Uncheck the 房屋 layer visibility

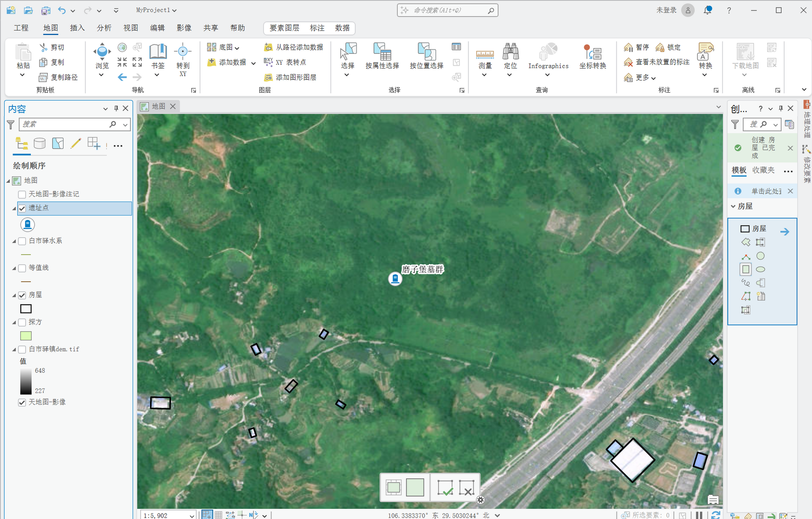22,295
